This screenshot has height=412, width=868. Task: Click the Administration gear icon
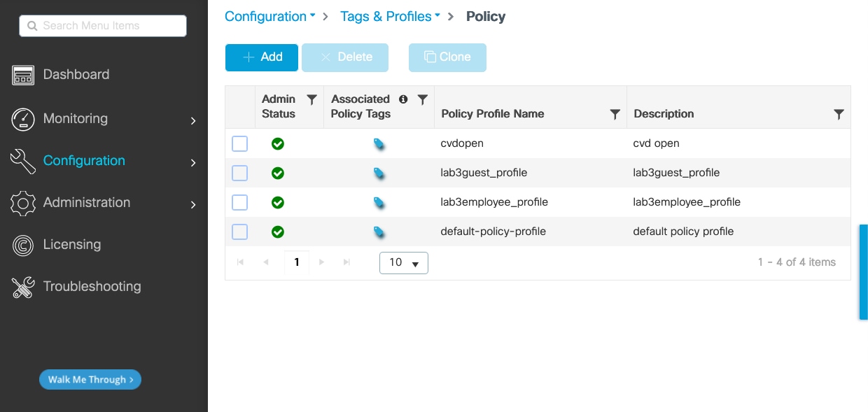click(23, 203)
